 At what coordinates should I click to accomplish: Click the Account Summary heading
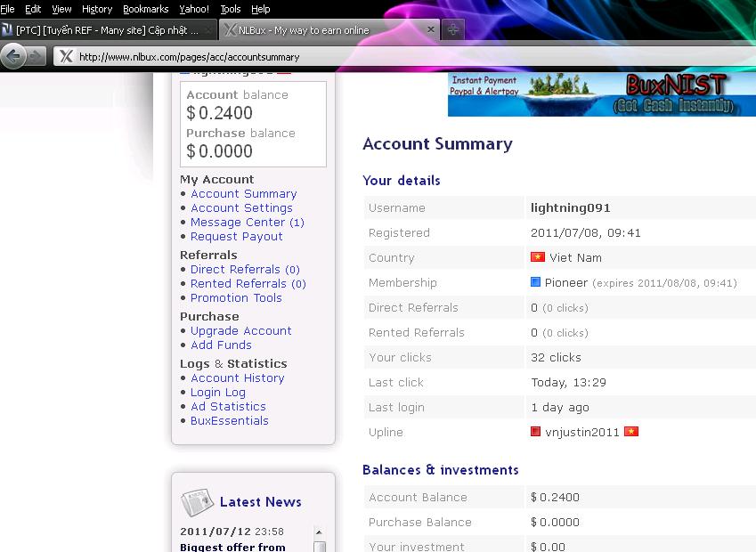pos(437,144)
